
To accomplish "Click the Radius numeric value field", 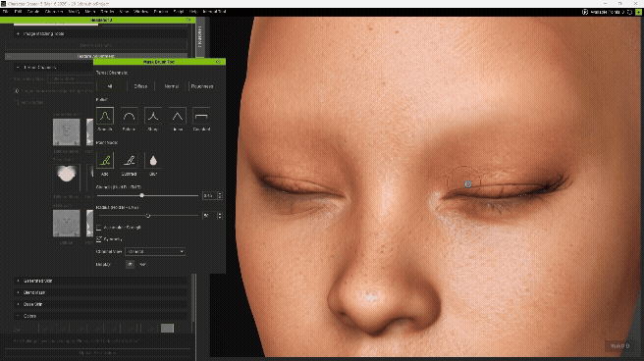I will (209, 216).
